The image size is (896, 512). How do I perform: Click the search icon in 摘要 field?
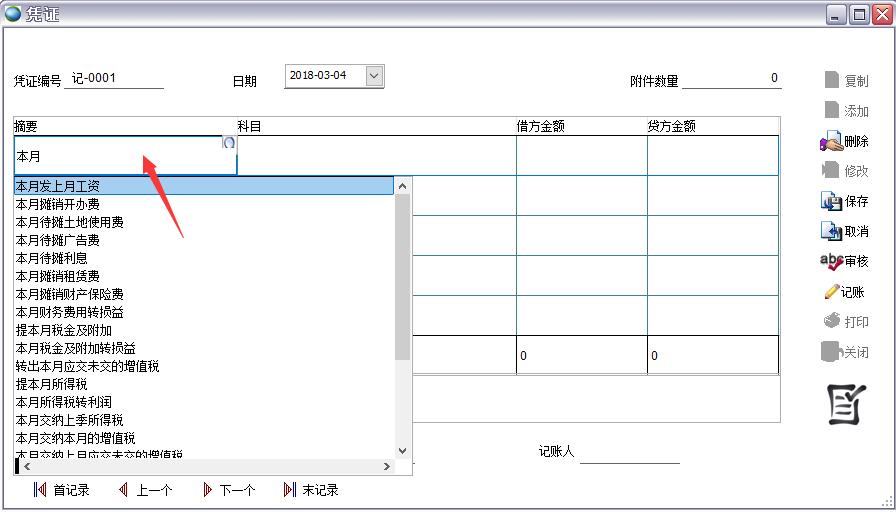tap(228, 143)
